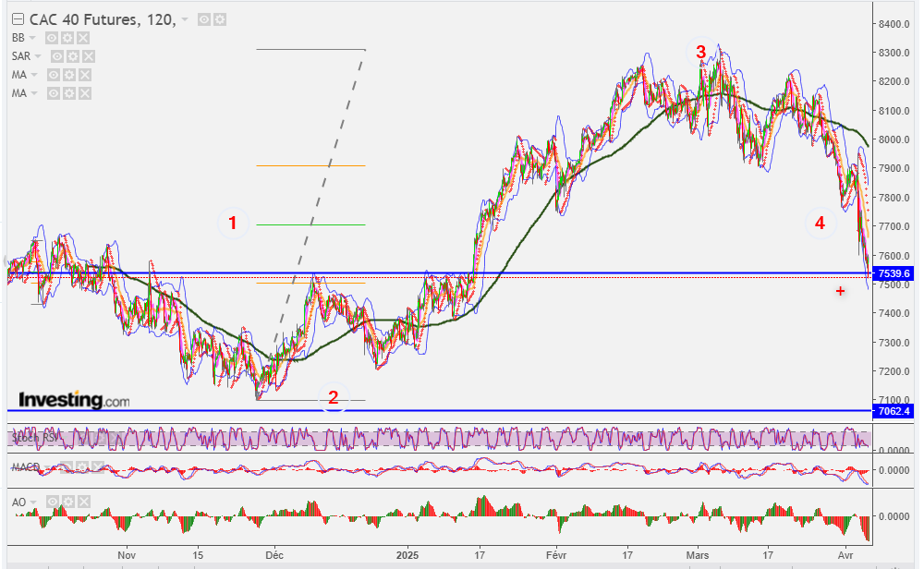
Task: Click the 8000.0 price axis label
Action: coord(894,139)
